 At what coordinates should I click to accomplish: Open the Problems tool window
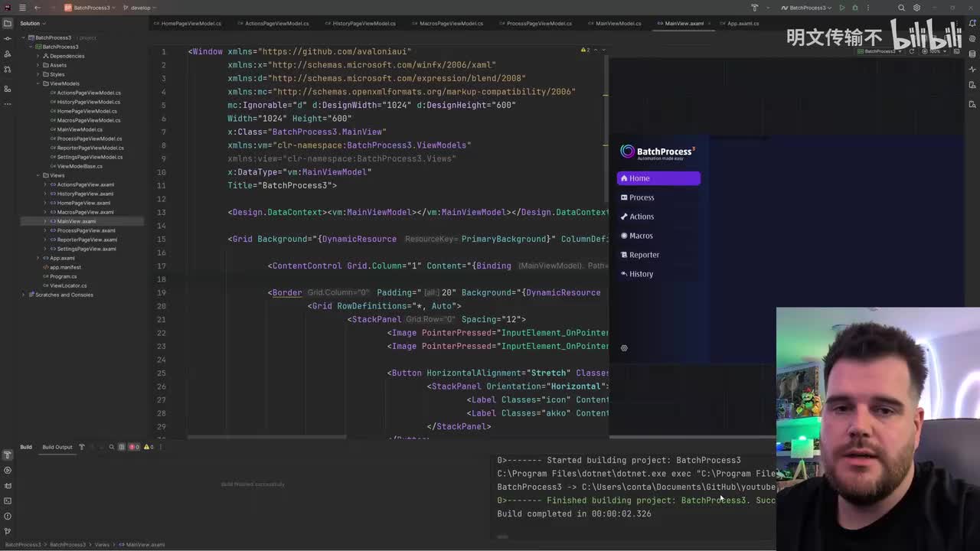(x=8, y=516)
